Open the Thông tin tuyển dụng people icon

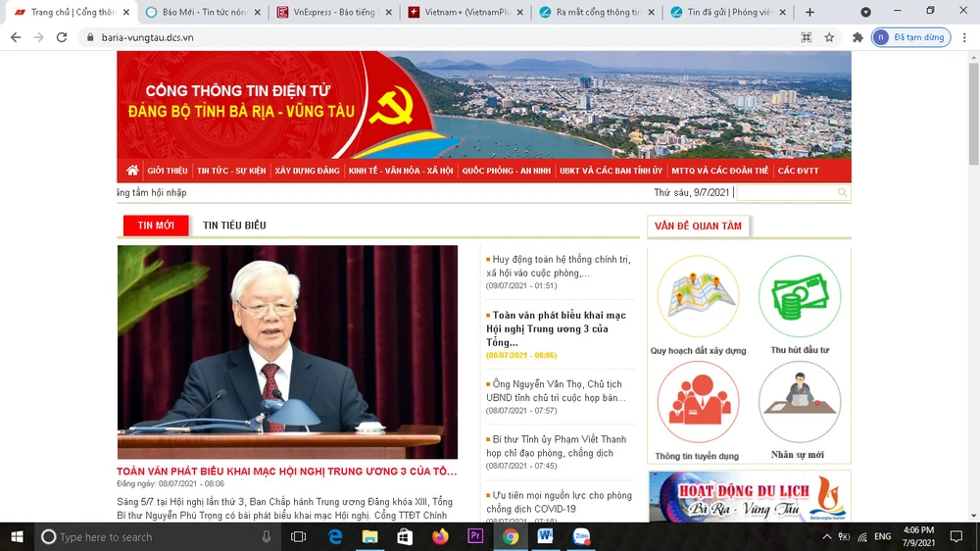698,402
